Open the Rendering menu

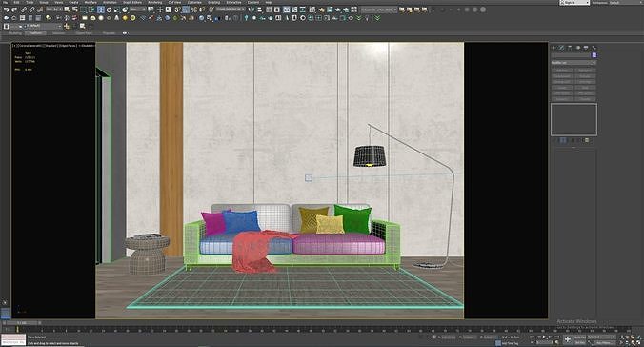pos(155,3)
